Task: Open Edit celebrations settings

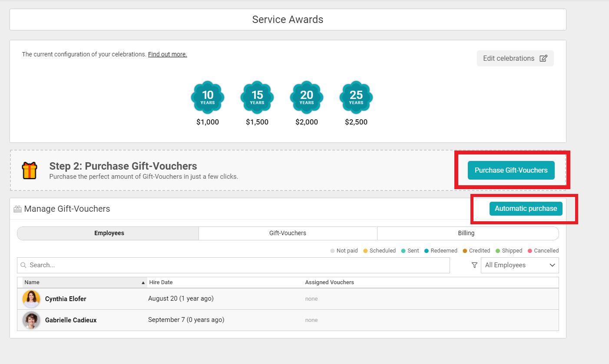Action: pyautogui.click(x=515, y=59)
